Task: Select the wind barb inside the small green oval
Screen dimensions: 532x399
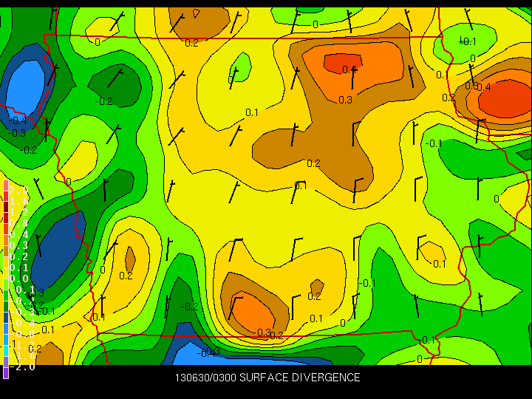Action: point(233,78)
